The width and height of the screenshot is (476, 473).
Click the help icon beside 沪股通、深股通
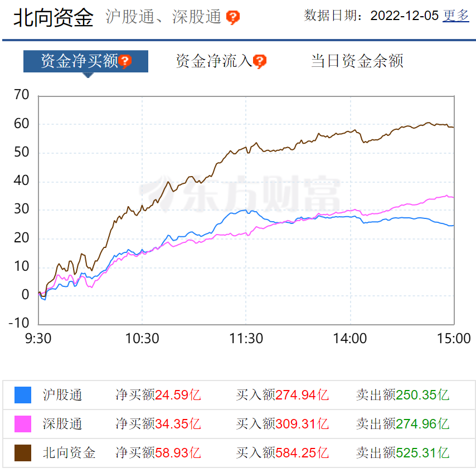pyautogui.click(x=233, y=18)
